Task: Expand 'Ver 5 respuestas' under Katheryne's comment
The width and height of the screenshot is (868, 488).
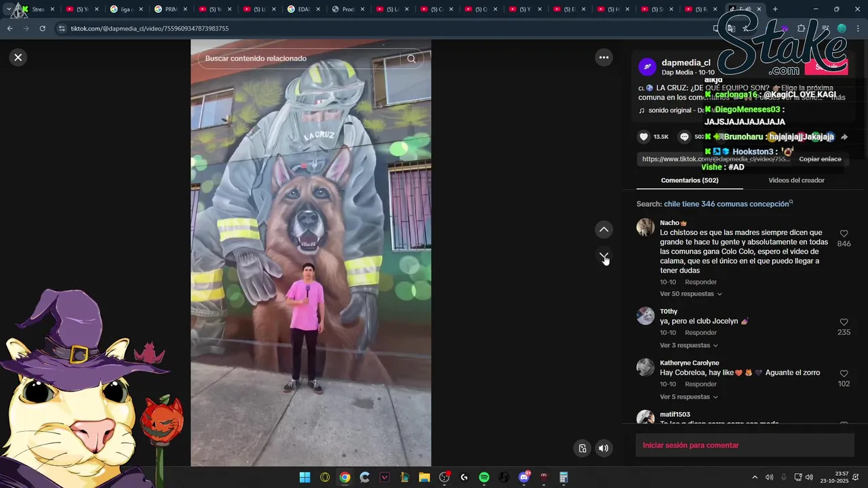Action: click(x=688, y=397)
